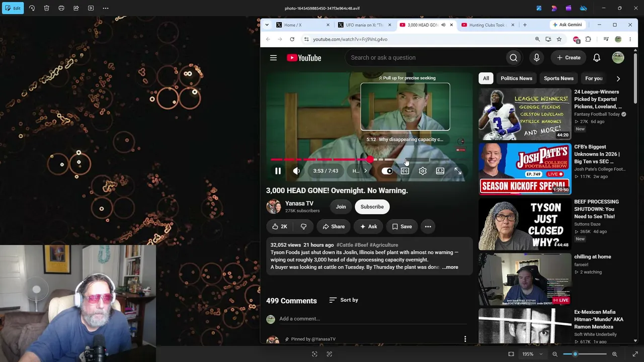Open Ask about this video

(x=369, y=227)
